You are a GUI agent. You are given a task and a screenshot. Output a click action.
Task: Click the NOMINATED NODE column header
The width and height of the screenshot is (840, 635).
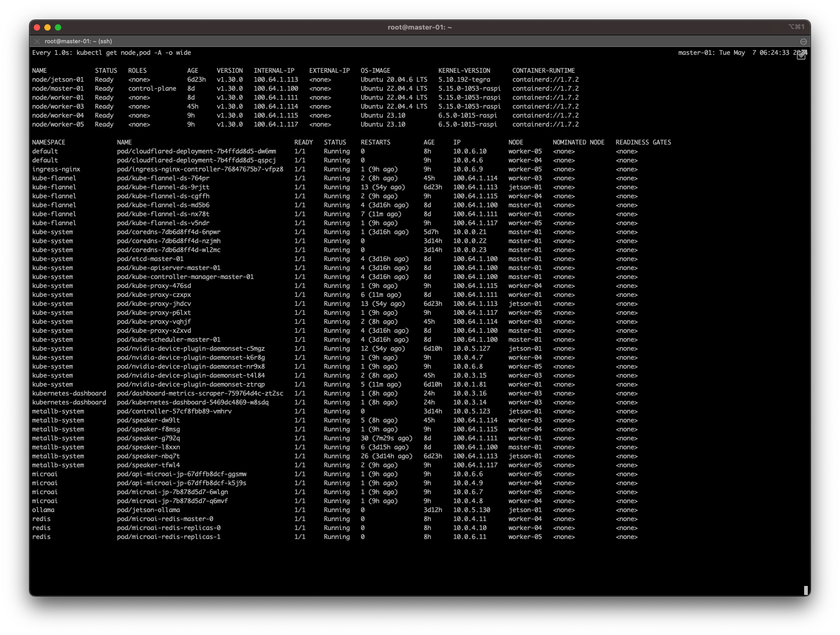tap(579, 142)
